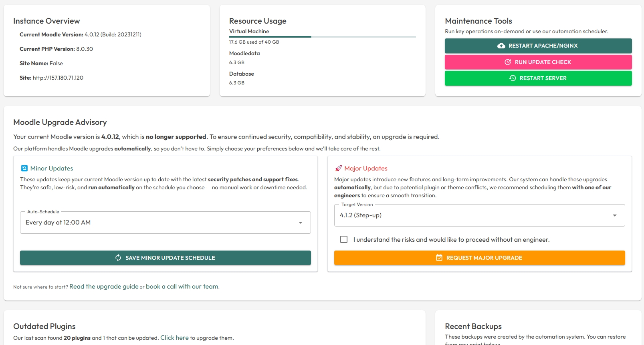Image resolution: width=644 pixels, height=345 pixels.
Task: Expand the Target Version dropdown arrow
Action: tap(615, 215)
